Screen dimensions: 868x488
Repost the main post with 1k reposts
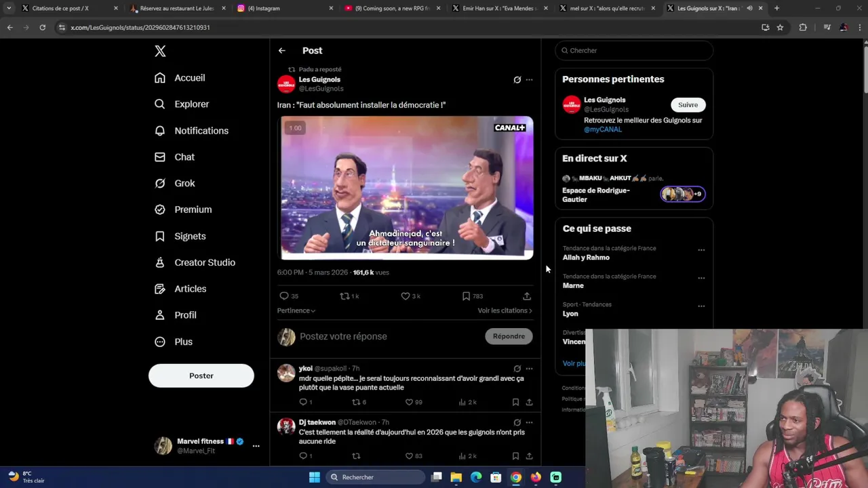[349, 296]
